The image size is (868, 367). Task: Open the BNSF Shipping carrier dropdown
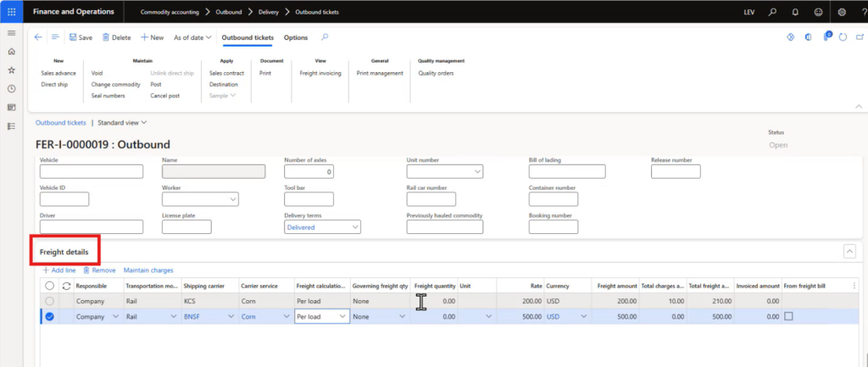pos(231,317)
